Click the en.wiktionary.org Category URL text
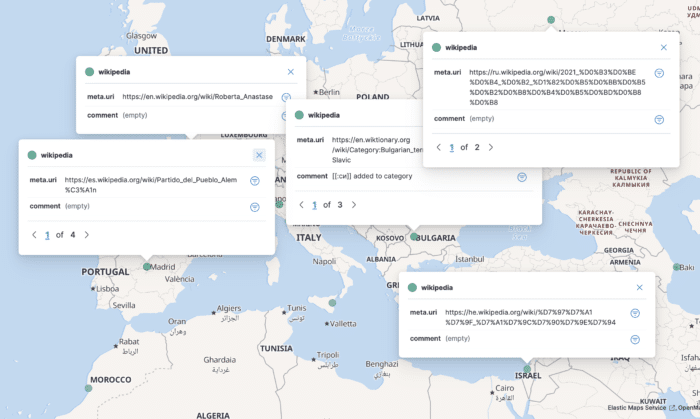This screenshot has height=419, width=700. (377, 149)
